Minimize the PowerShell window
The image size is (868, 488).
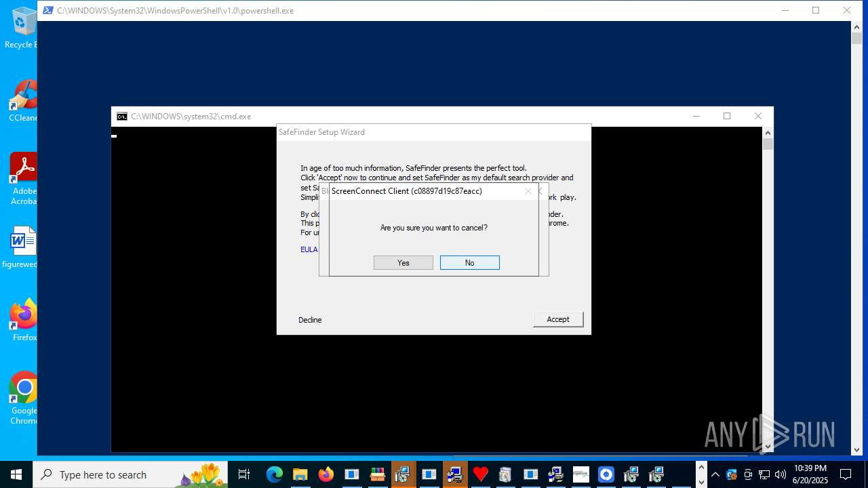(785, 10)
